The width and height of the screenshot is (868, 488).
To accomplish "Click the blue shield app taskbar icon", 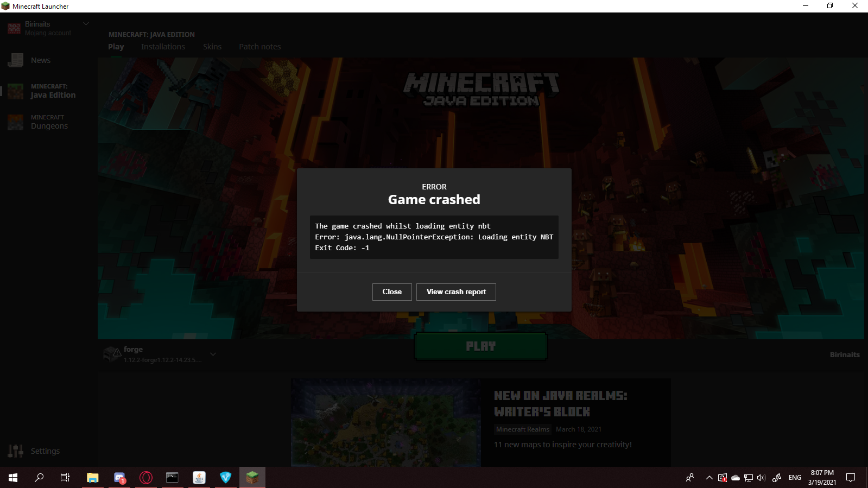I will (226, 478).
